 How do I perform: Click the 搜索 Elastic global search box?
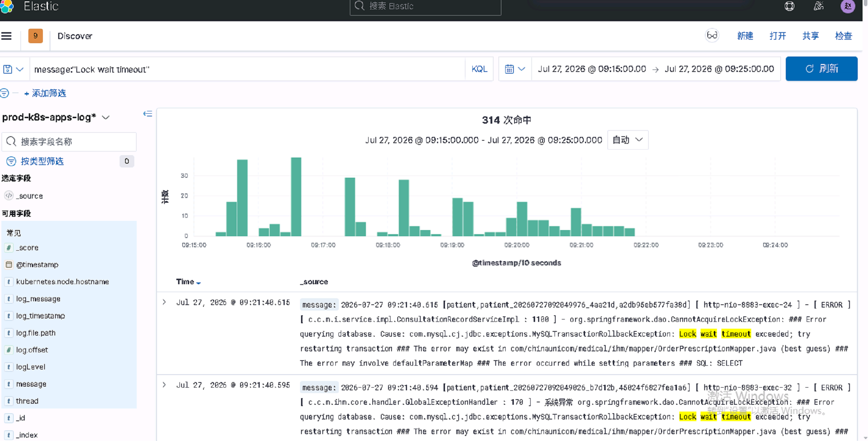click(425, 7)
